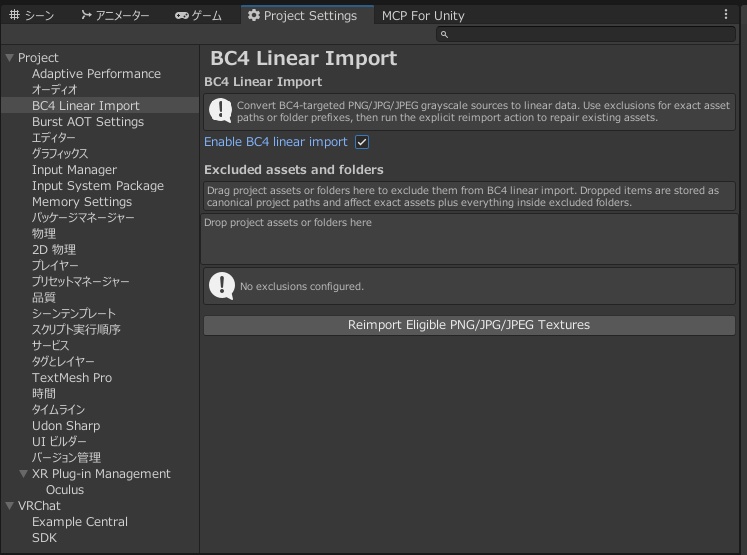Select プレイヤー settings

coord(55,266)
